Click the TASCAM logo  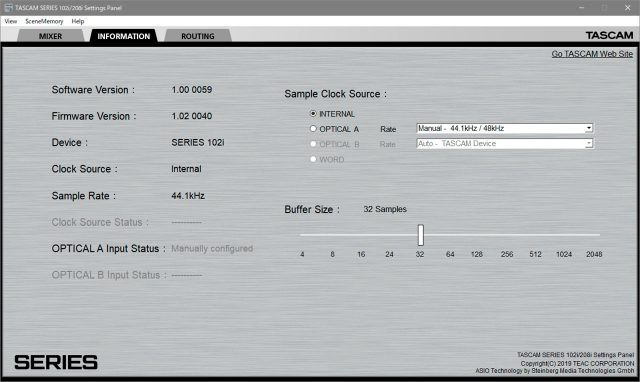609,36
